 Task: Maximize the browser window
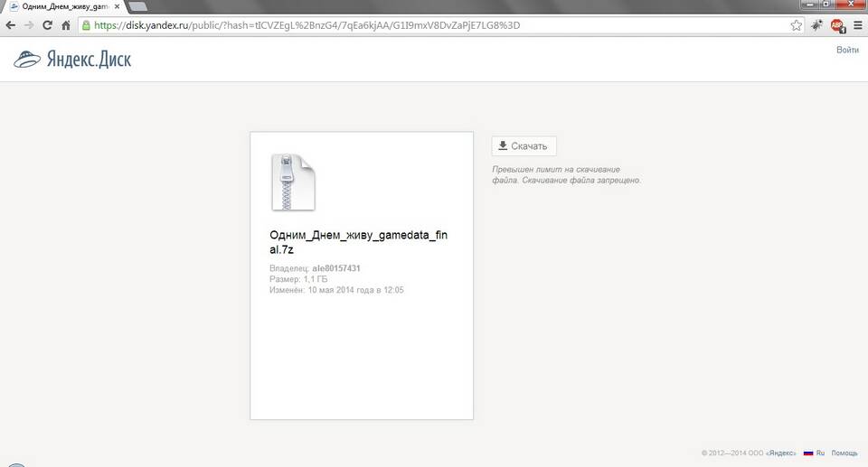826,5
